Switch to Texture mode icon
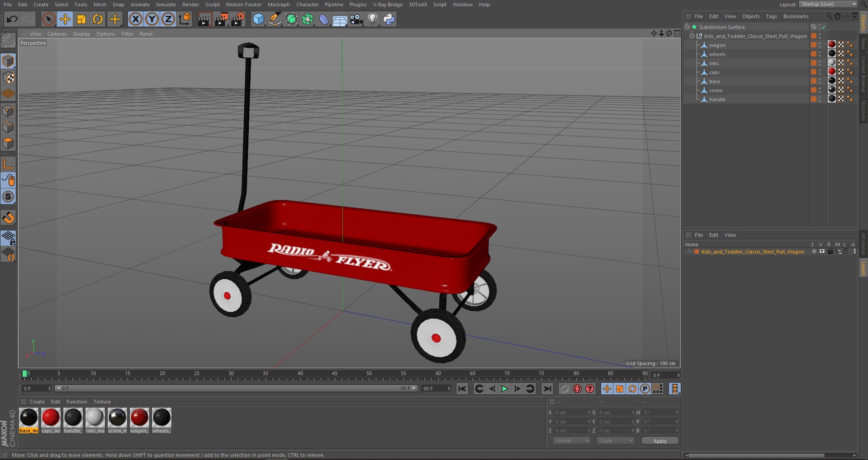Screen dimensions: 868x460 pyautogui.click(x=8, y=78)
